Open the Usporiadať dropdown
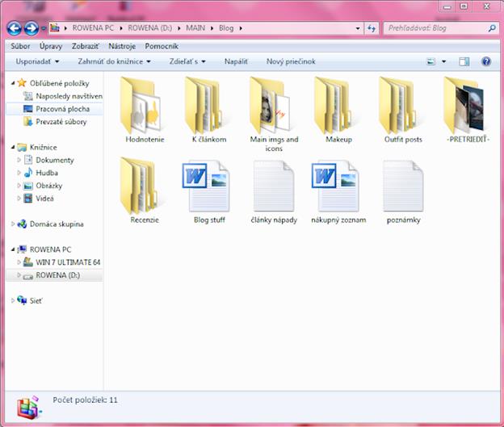The height and width of the screenshot is (427, 504). click(x=37, y=61)
